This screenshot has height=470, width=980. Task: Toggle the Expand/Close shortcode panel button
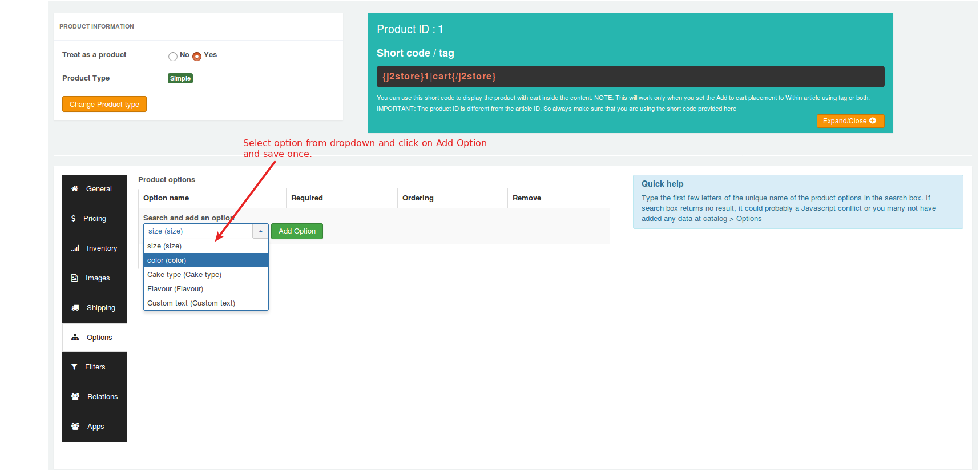tap(850, 121)
